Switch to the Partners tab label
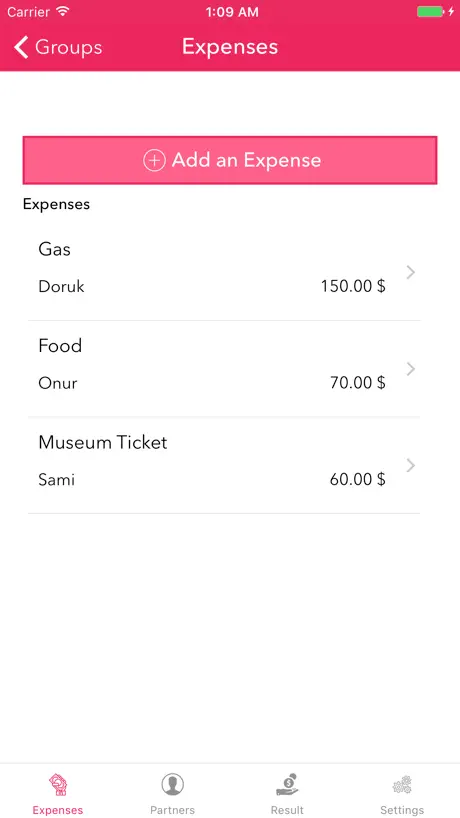The width and height of the screenshot is (460, 818). (172, 810)
